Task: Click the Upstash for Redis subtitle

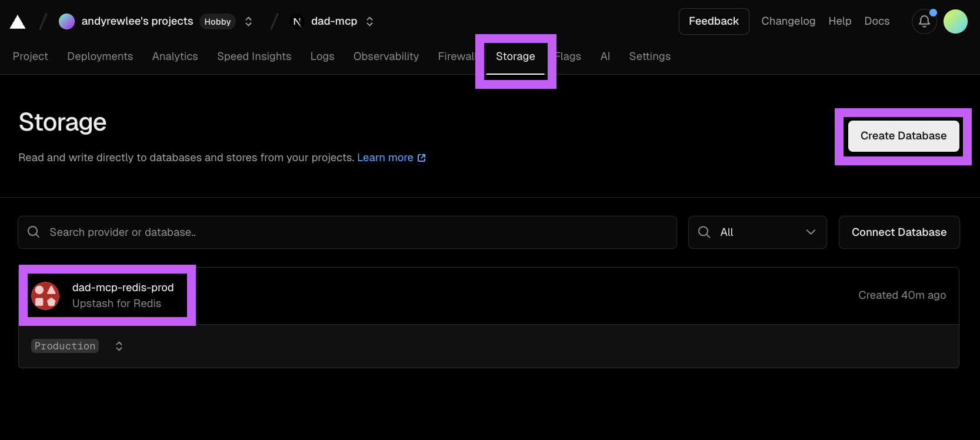Action: coord(116,304)
